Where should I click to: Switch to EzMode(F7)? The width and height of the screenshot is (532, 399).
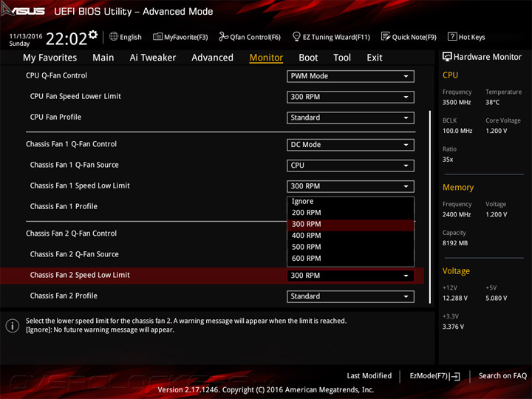(x=434, y=376)
